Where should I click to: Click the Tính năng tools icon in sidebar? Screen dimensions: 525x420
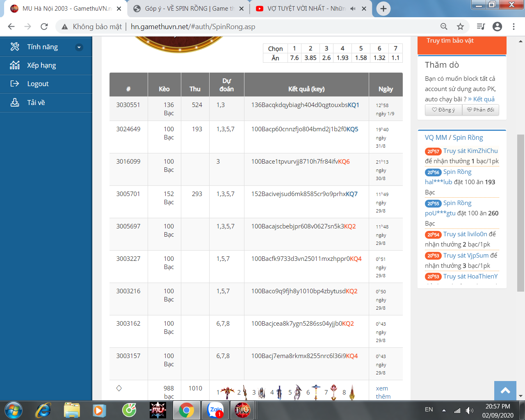[x=15, y=47]
